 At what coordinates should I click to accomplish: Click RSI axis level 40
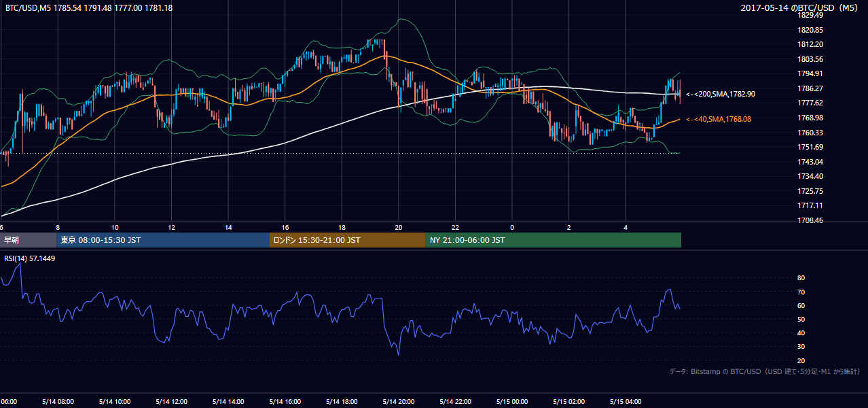pyautogui.click(x=801, y=333)
